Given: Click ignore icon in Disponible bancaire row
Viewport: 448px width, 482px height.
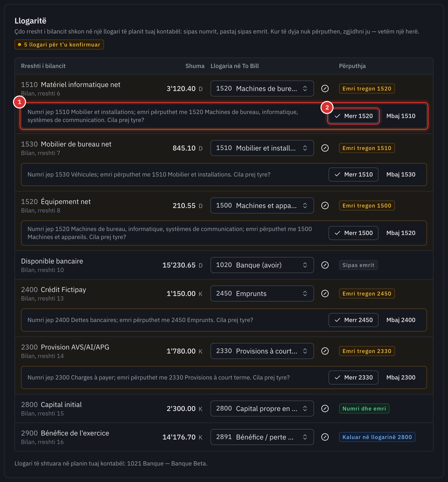Looking at the screenshot, I should coord(325,265).
